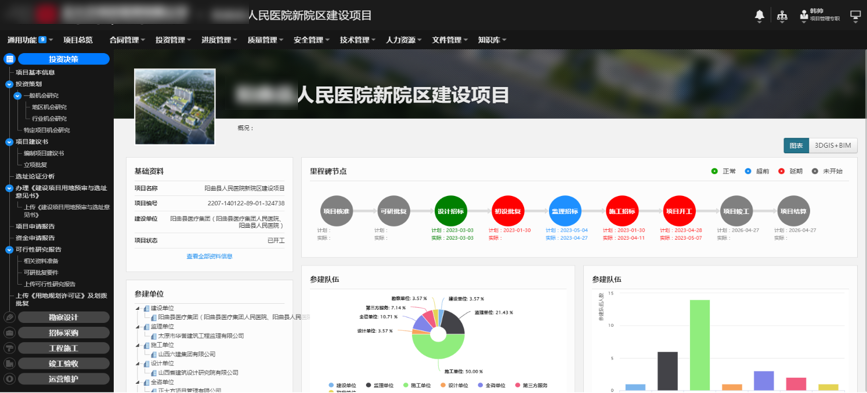Toggle 设计单位 series in pie chart legend
This screenshot has height=393, width=867.
click(456, 385)
